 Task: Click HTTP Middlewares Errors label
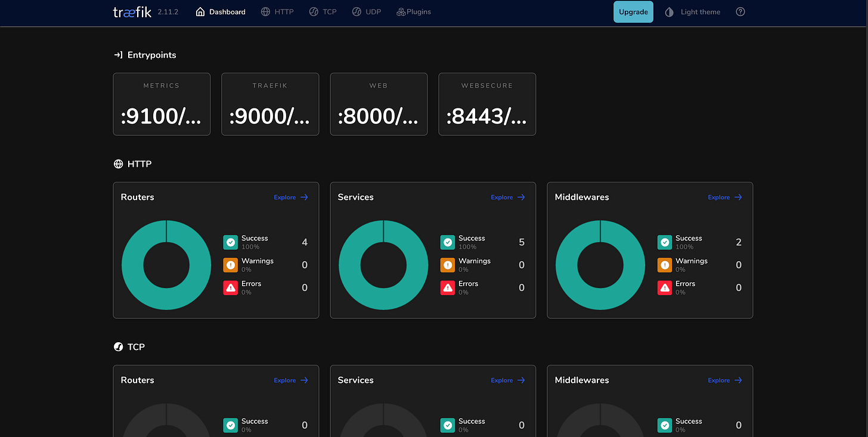tap(686, 284)
